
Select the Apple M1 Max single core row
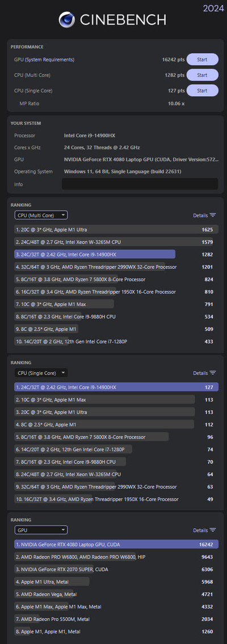point(116,400)
